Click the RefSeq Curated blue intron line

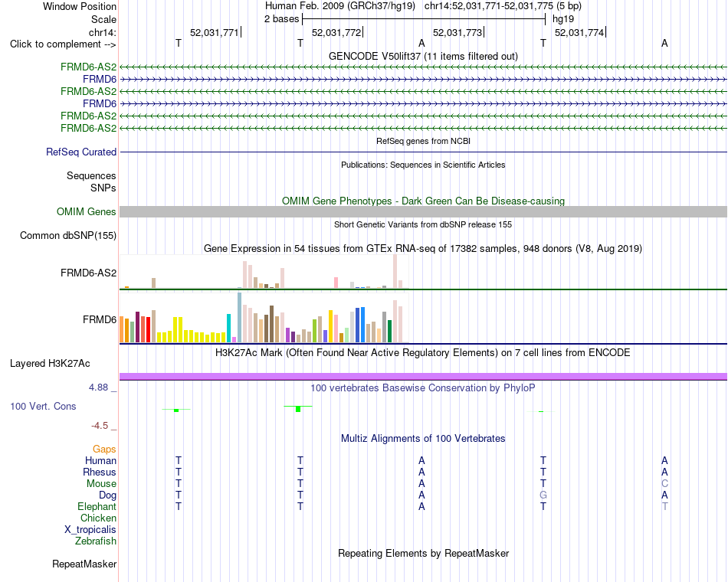[424, 152]
